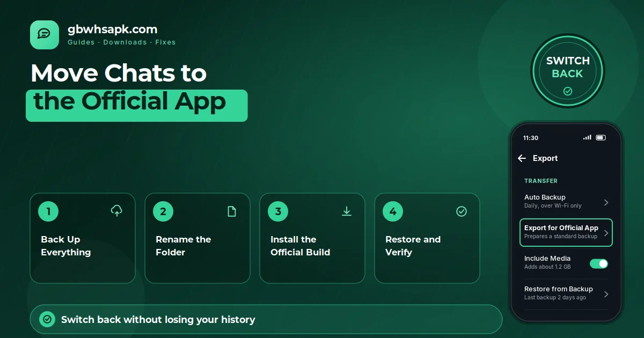This screenshot has width=644, height=338.
Task: Click the battery icon in phone status bar
Action: tap(601, 138)
